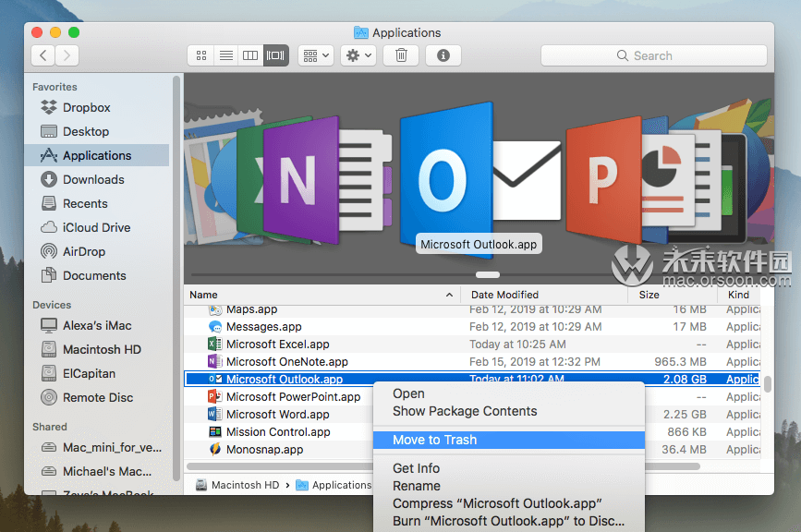Click the Microsoft Excel.app icon

click(215, 345)
